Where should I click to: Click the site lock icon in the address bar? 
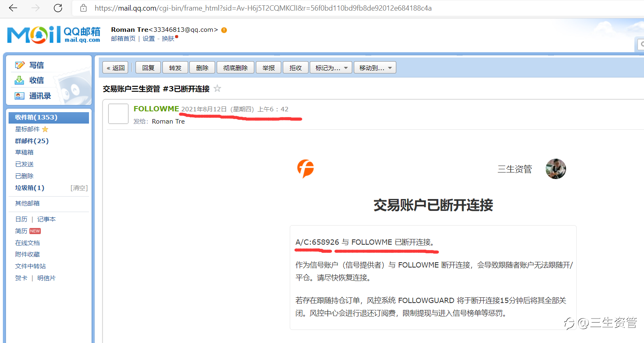click(x=83, y=8)
